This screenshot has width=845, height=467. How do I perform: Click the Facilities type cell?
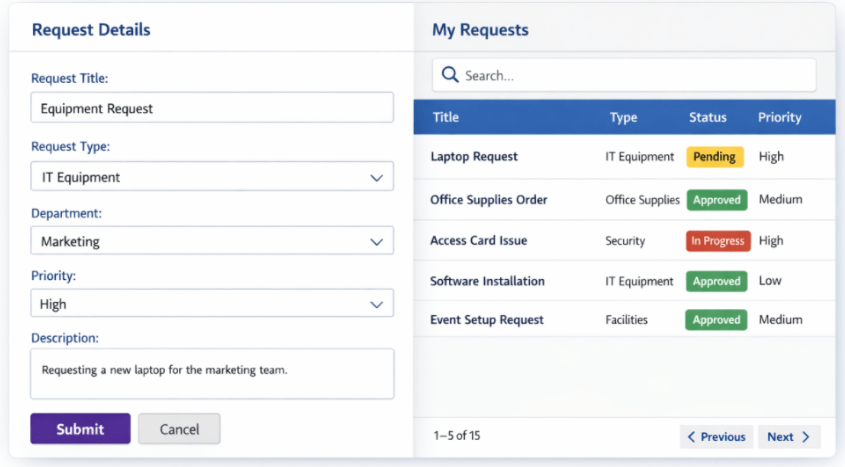click(626, 320)
